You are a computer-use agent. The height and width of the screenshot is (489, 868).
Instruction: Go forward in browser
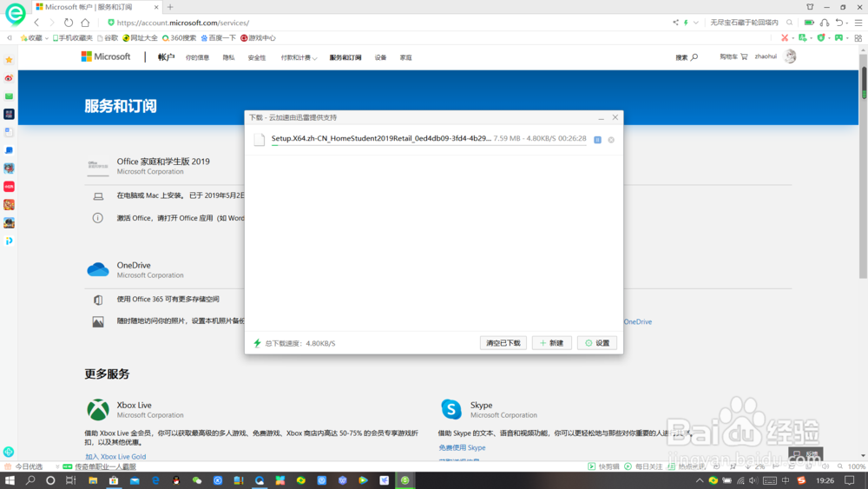52,23
